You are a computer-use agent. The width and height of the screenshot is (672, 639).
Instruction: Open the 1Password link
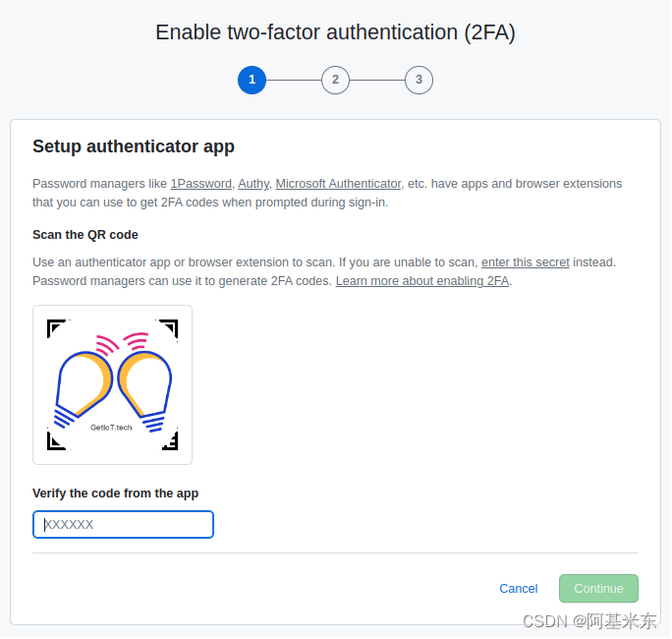pyautogui.click(x=201, y=184)
